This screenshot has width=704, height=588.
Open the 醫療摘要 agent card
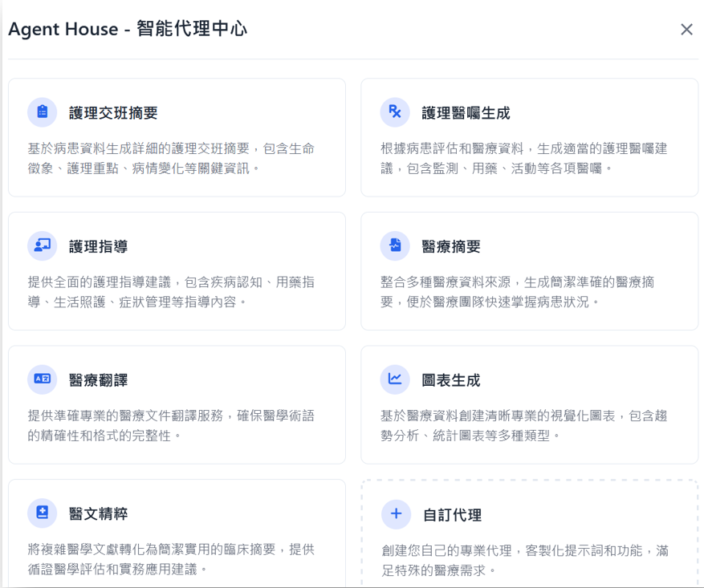coord(530,269)
